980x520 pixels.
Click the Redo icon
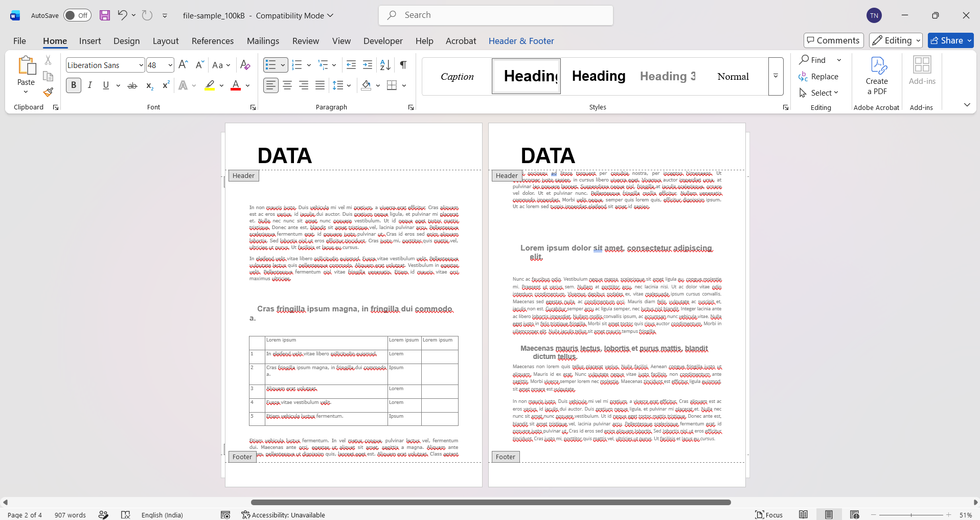point(147,15)
